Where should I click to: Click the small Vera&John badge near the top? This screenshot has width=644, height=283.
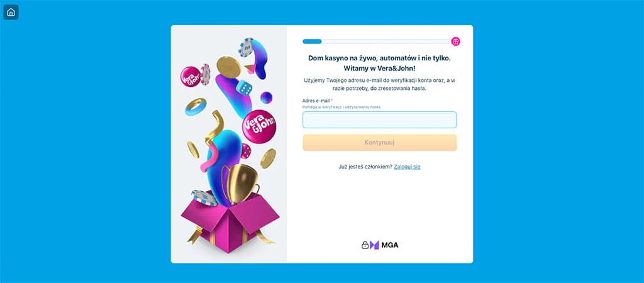[191, 77]
